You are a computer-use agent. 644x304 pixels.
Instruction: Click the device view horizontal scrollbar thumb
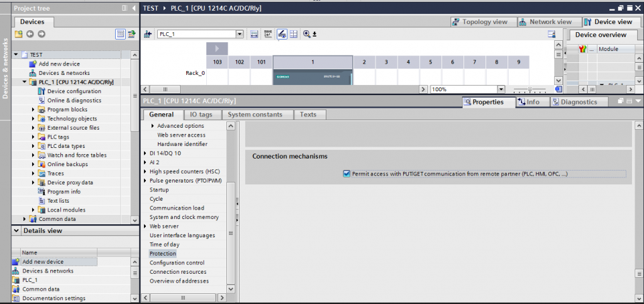[x=165, y=89]
